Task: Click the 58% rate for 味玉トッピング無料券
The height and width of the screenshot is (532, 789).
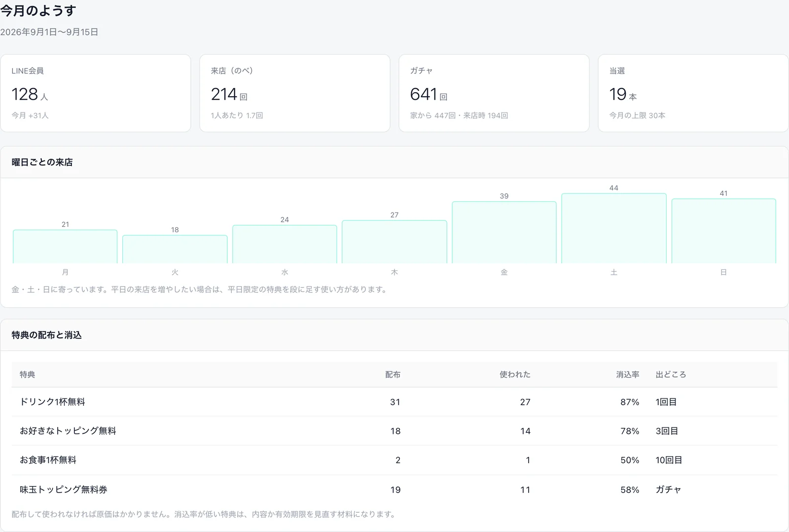Action: tap(630, 490)
